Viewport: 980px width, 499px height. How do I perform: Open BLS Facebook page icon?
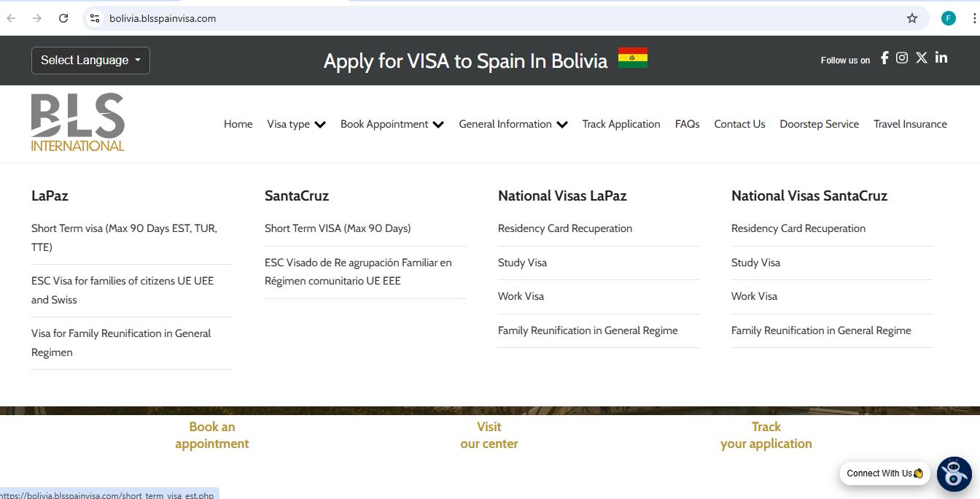pos(884,58)
